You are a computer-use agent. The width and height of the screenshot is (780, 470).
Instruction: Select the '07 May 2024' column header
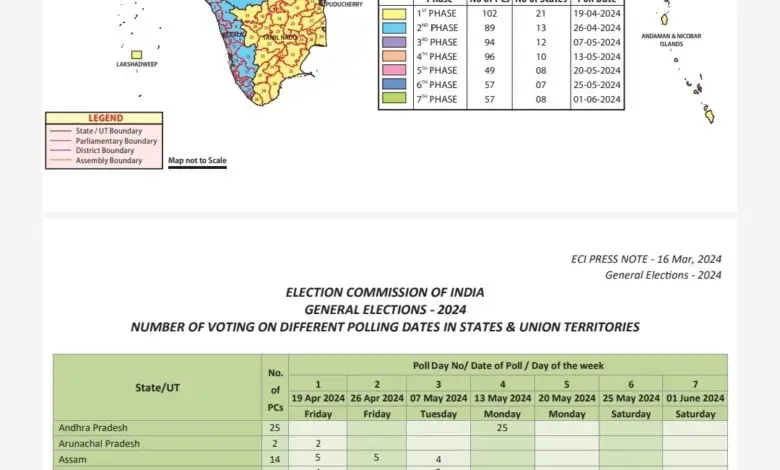click(438, 398)
